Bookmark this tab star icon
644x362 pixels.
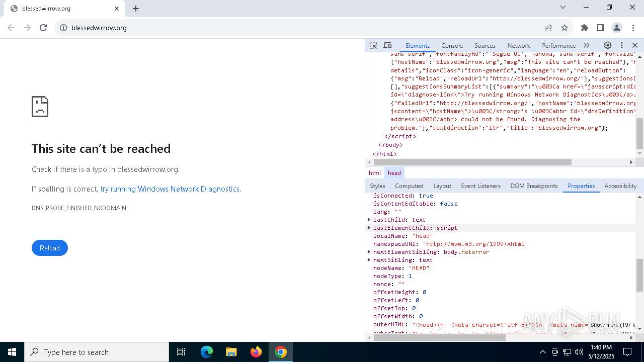[565, 28]
